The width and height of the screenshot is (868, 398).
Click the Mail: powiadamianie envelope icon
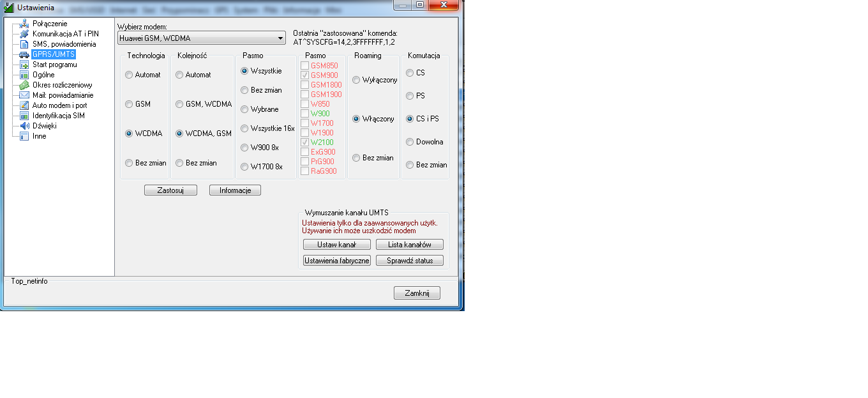coord(24,95)
